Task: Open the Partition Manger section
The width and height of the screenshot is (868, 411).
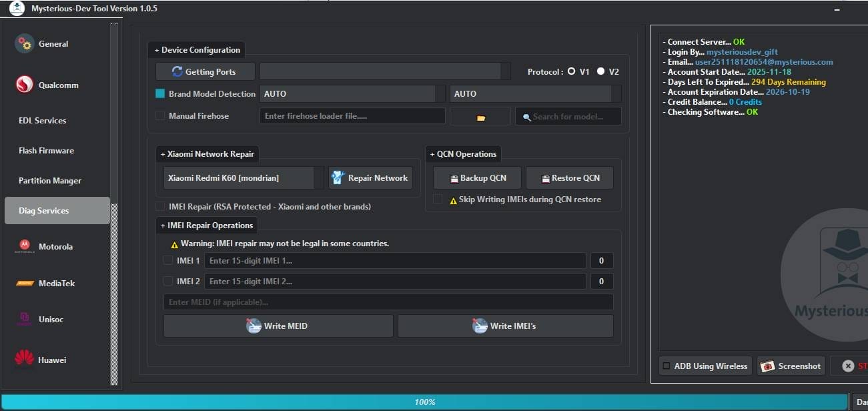Action: pyautogui.click(x=49, y=180)
